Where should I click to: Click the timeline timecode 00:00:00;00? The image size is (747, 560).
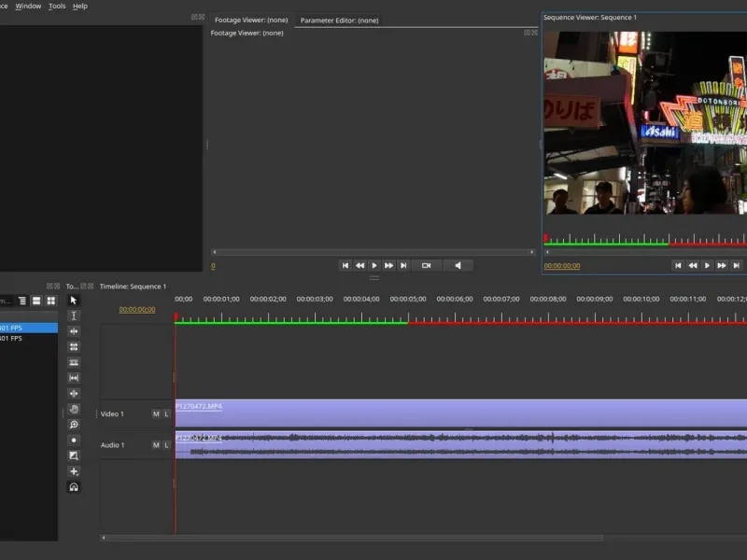pyautogui.click(x=137, y=309)
